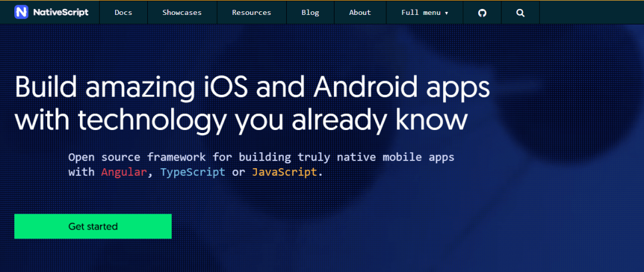Image resolution: width=644 pixels, height=272 pixels.
Task: Follow the JavaScript link
Action: click(284, 172)
